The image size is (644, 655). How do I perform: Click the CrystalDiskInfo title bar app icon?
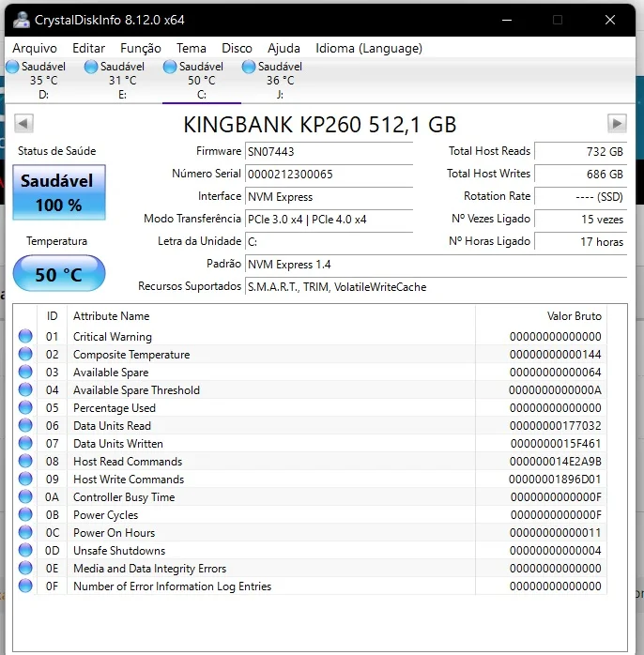(22, 20)
